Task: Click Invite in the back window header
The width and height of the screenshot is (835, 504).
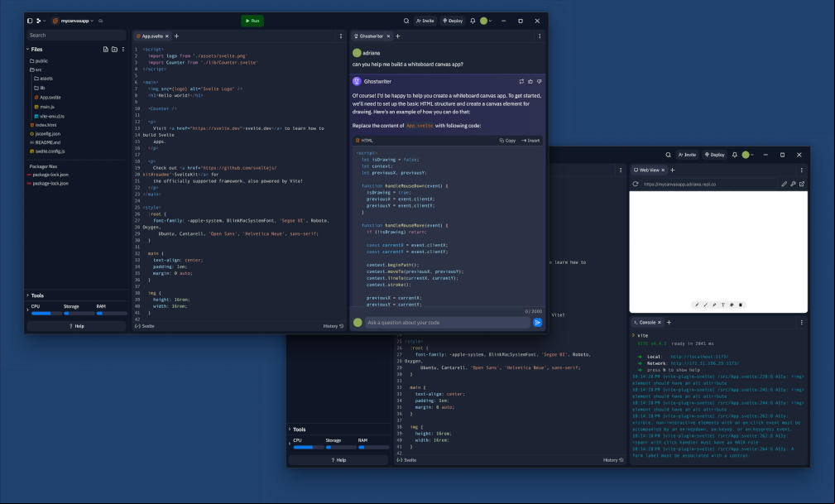Action: click(687, 155)
